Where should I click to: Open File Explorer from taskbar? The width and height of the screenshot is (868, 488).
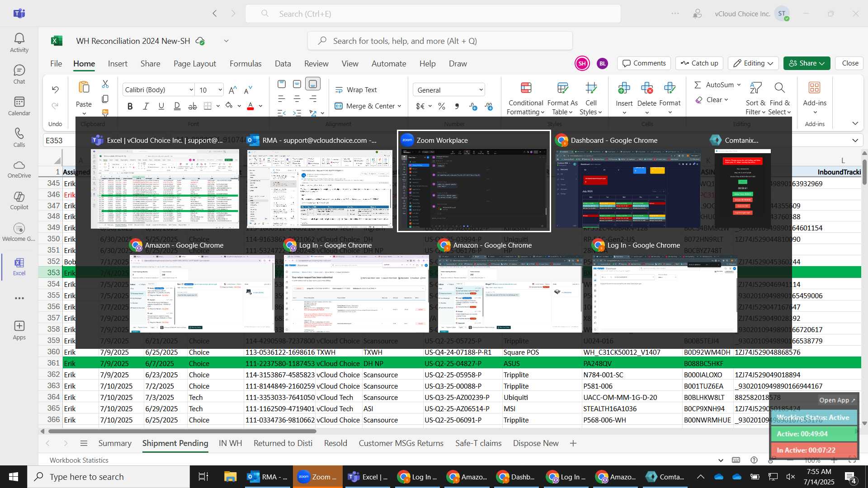click(x=230, y=477)
